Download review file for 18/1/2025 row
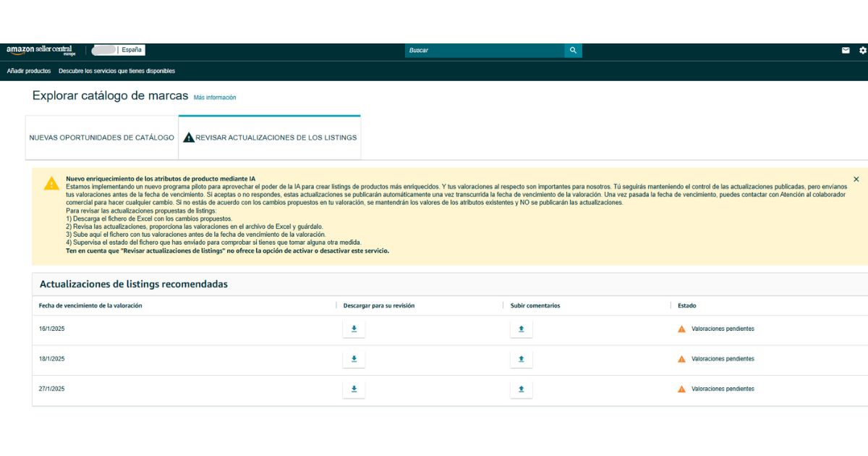 pos(354,359)
